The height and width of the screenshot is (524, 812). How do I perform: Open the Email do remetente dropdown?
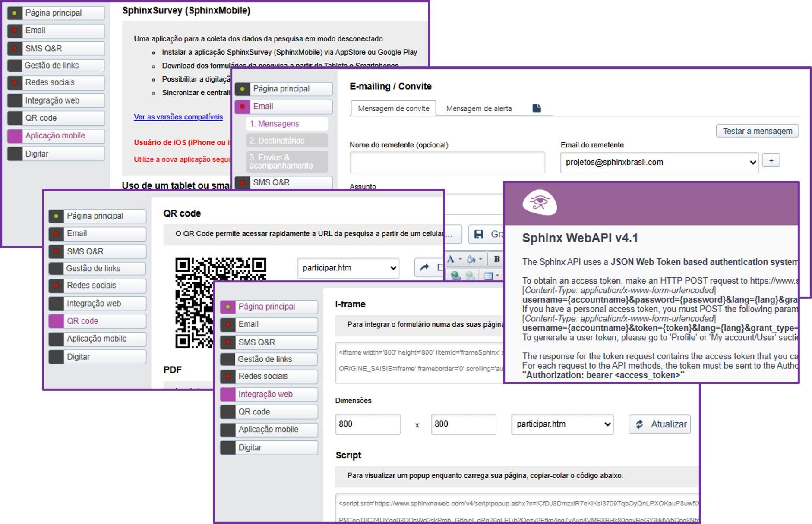click(x=659, y=163)
